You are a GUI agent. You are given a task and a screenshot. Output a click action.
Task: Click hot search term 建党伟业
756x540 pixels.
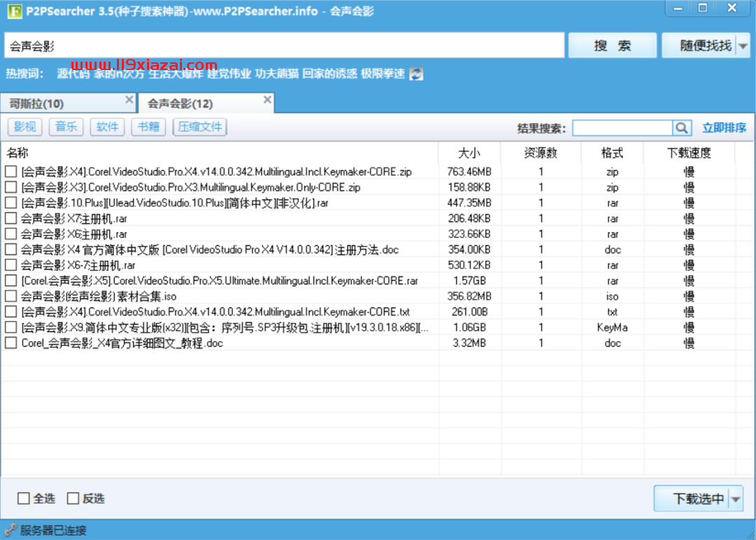point(229,74)
